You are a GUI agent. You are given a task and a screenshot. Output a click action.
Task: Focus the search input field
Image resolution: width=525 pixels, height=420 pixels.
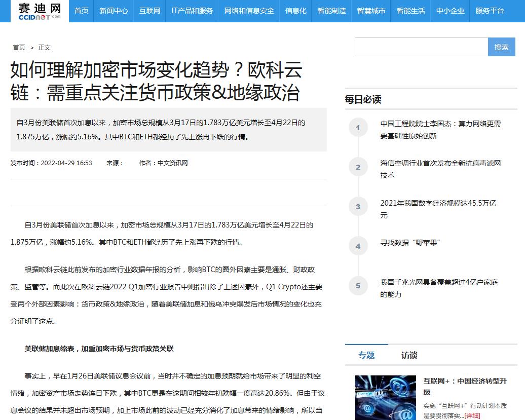coord(421,47)
